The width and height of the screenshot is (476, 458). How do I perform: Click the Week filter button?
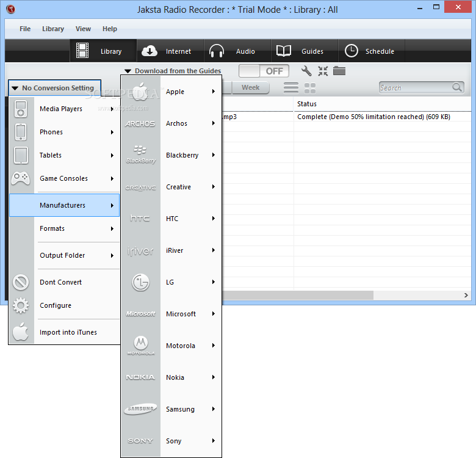click(250, 87)
